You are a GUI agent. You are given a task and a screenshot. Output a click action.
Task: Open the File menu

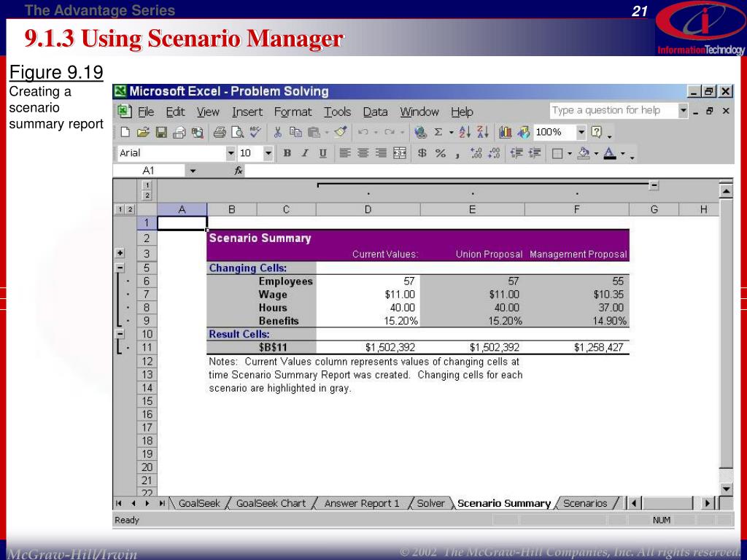click(x=145, y=112)
